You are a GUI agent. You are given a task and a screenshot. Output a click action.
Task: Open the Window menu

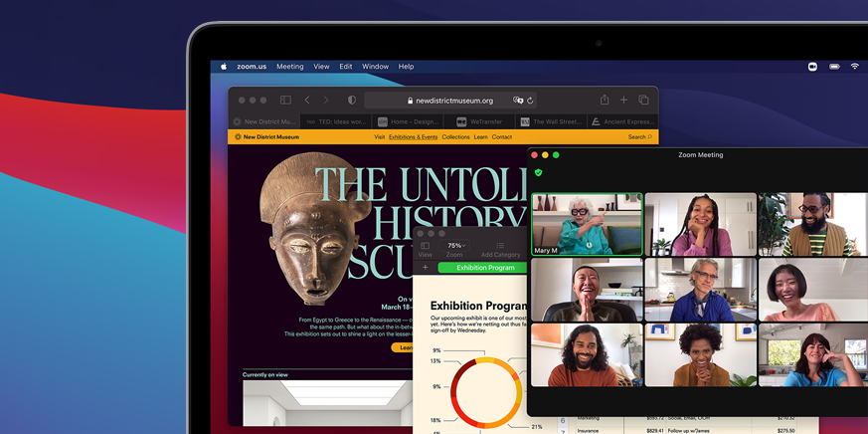point(375,67)
